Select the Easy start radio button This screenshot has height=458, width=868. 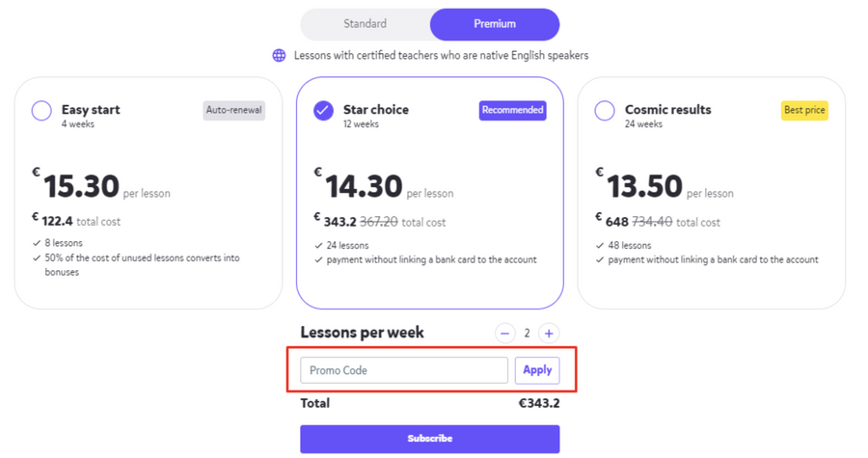[x=41, y=111]
